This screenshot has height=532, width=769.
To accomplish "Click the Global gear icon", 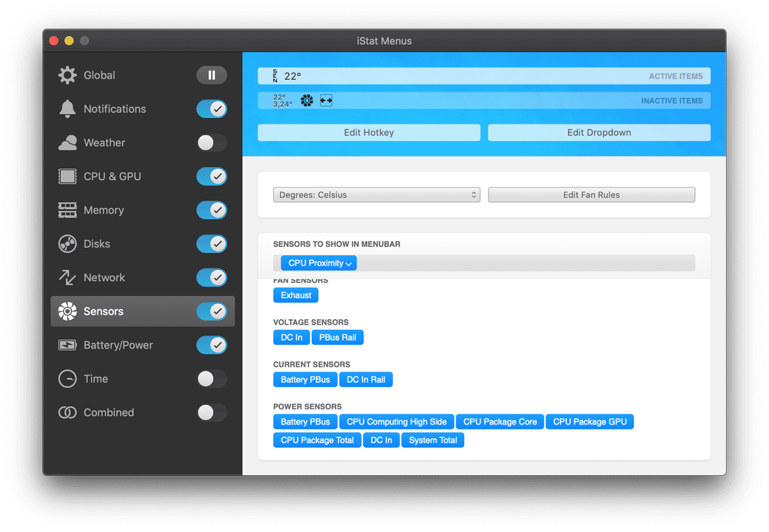I will coord(67,75).
